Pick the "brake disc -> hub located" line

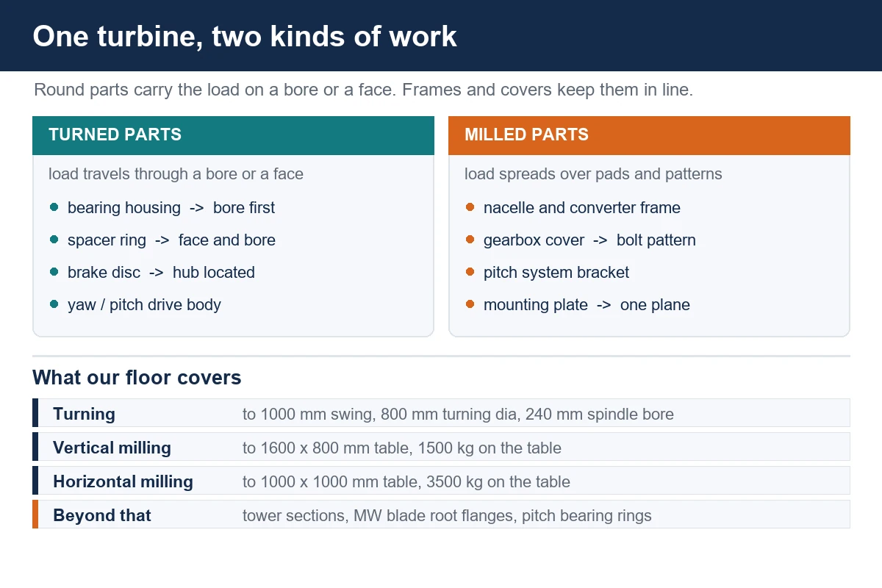click(161, 273)
